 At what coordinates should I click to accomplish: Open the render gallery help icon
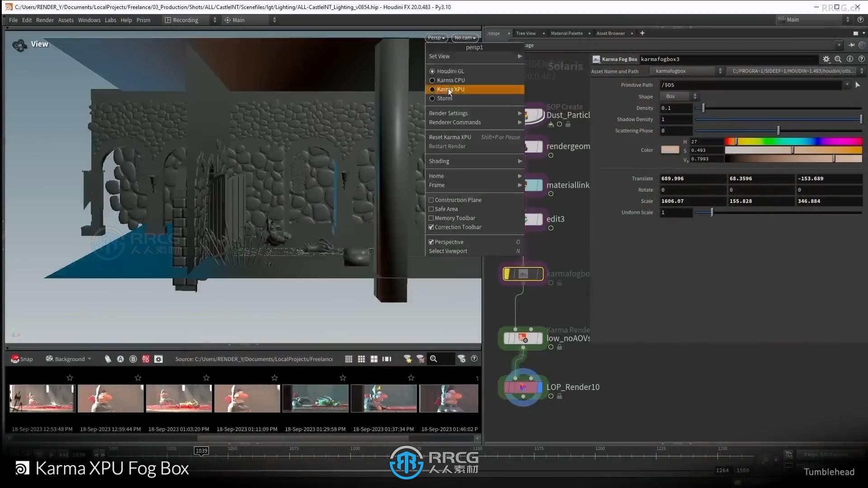[x=474, y=358]
